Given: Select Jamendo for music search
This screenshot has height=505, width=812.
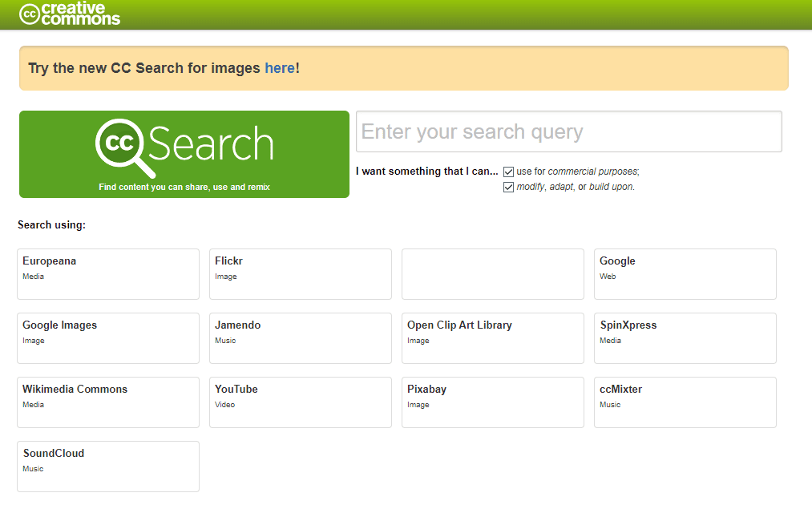Looking at the screenshot, I should (x=300, y=337).
